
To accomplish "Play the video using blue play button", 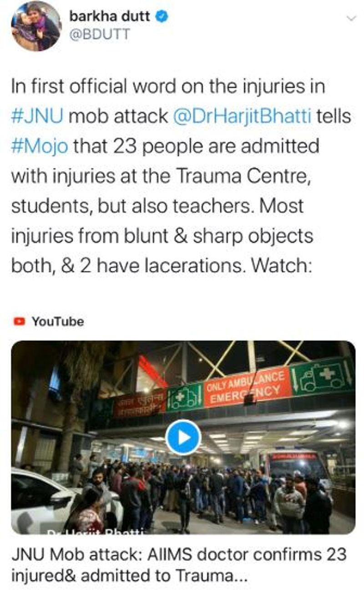I will click(x=183, y=437).
